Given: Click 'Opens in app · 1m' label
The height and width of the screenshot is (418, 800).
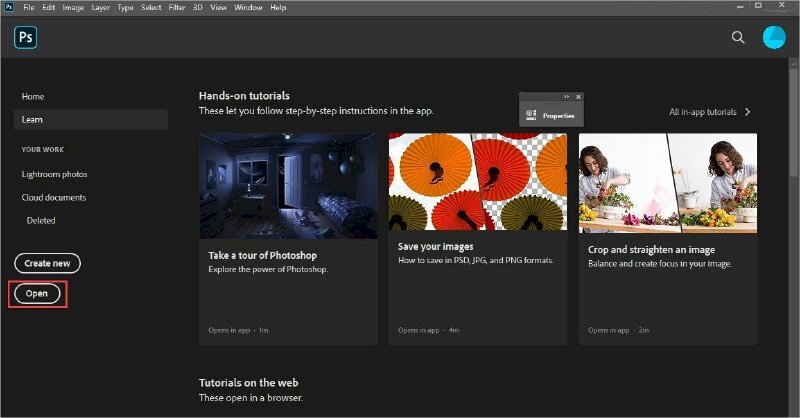Looking at the screenshot, I should click(238, 330).
